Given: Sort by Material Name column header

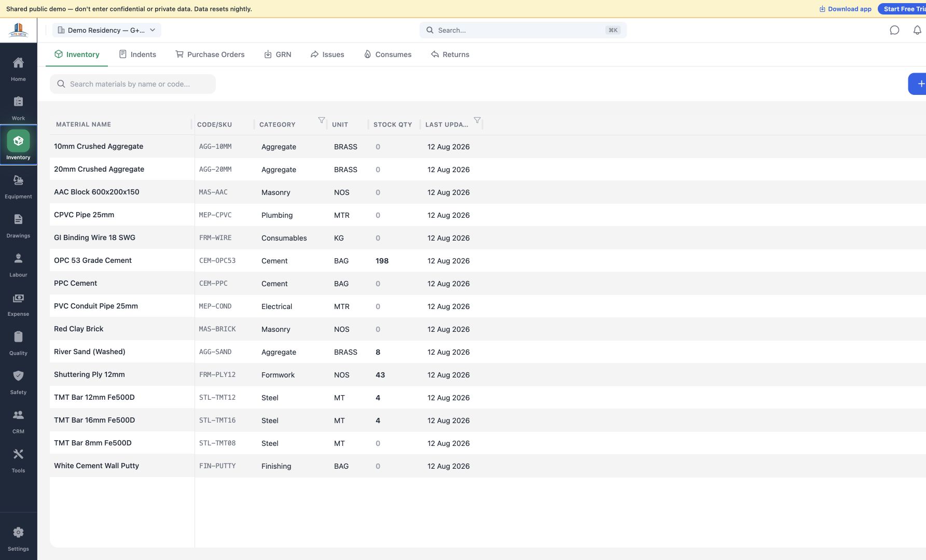Looking at the screenshot, I should [84, 124].
